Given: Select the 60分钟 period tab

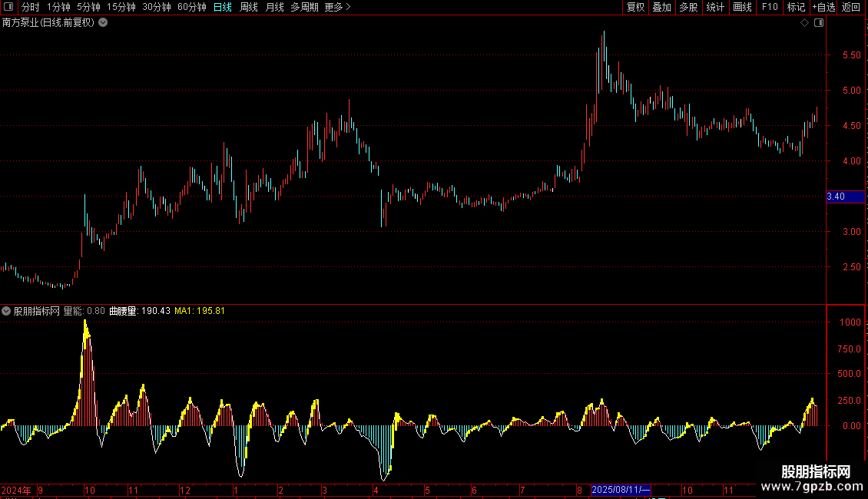Looking at the screenshot, I should (191, 7).
